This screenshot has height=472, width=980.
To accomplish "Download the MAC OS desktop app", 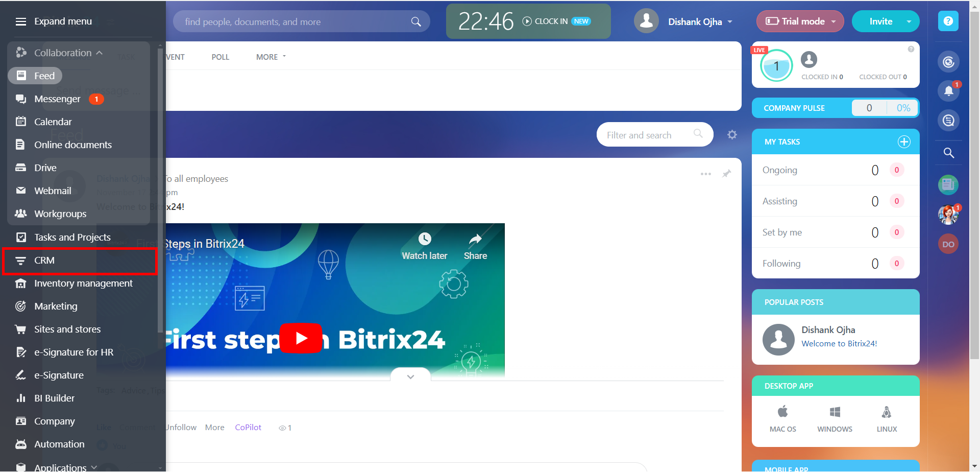I will tap(782, 419).
